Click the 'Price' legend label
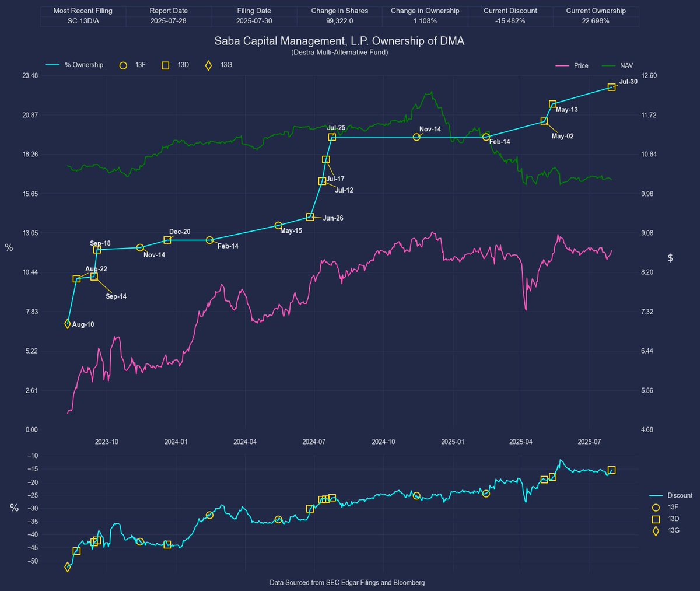 (x=582, y=66)
